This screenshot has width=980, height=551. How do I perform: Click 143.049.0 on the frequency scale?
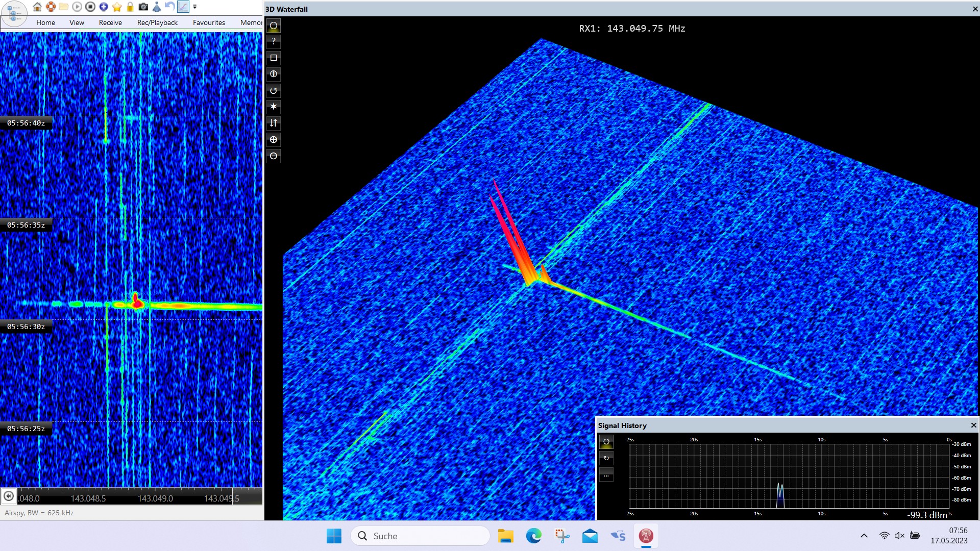coord(155,498)
